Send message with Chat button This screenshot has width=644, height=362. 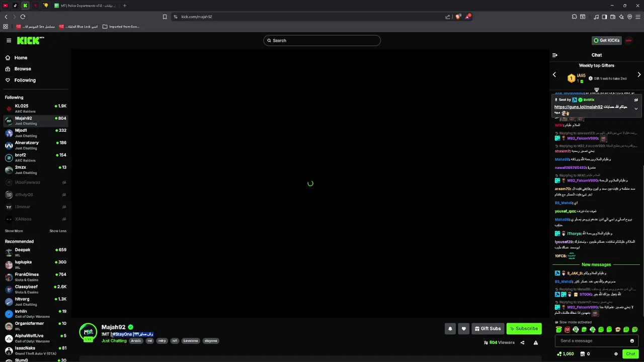pos(630,354)
